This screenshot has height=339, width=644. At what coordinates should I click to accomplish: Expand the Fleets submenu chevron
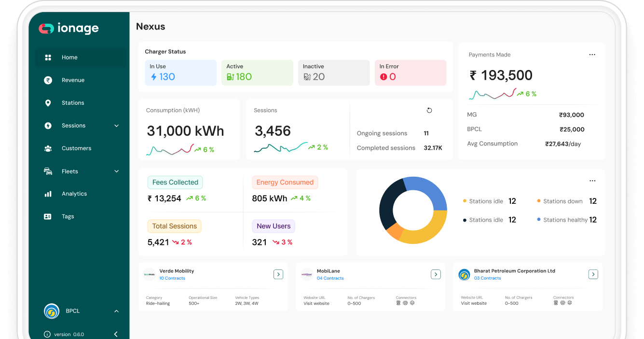click(x=116, y=171)
